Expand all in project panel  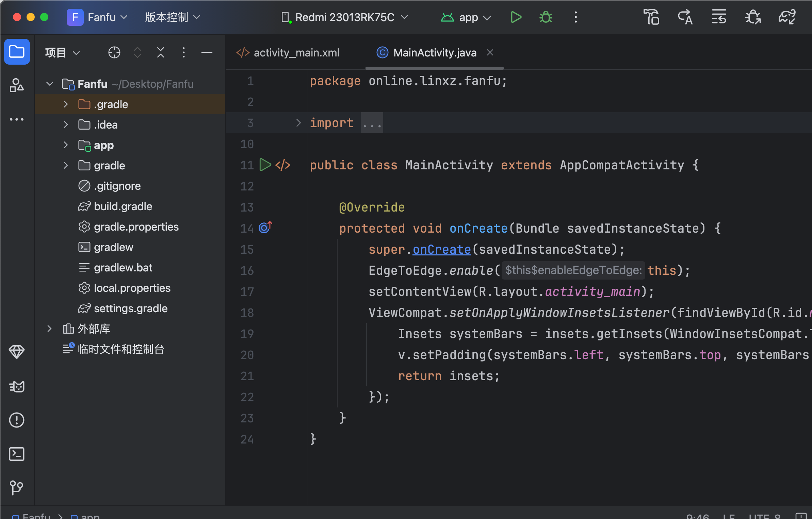137,53
